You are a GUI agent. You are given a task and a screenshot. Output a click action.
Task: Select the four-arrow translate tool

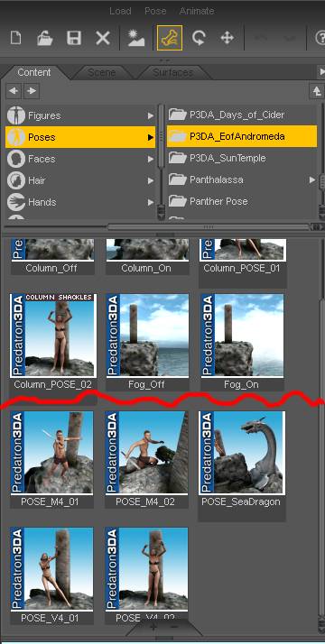pyautogui.click(x=227, y=38)
